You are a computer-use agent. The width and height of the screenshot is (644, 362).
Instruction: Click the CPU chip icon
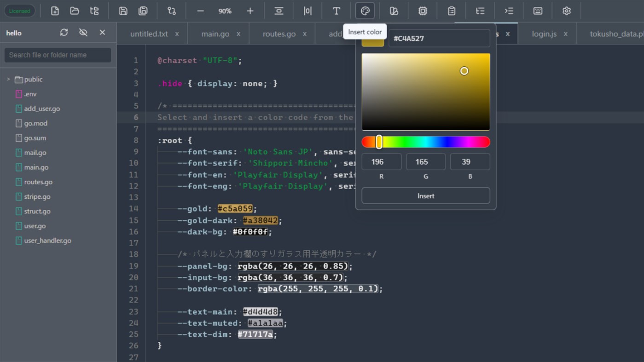(423, 11)
